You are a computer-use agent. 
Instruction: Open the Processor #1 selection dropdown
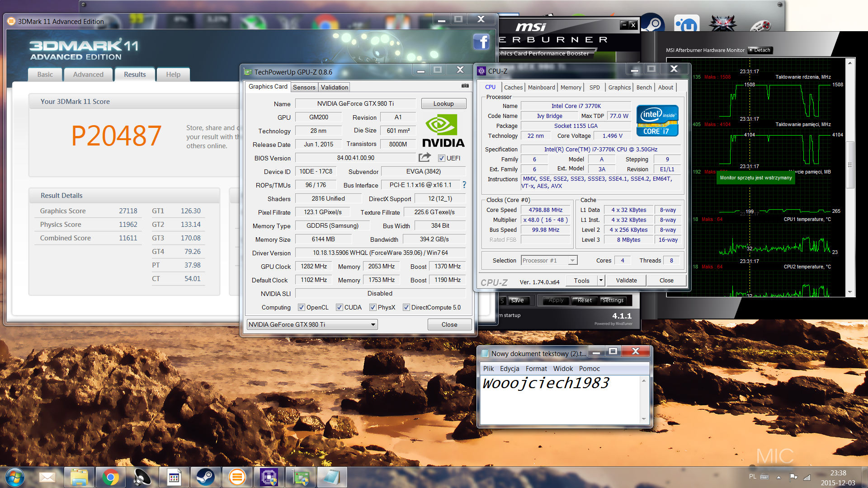[x=549, y=260]
